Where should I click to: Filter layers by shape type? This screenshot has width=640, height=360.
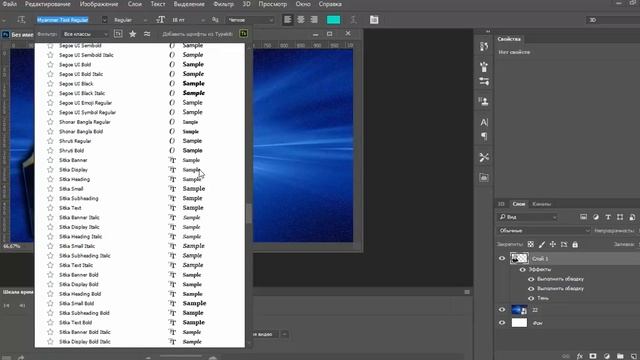(x=620, y=217)
